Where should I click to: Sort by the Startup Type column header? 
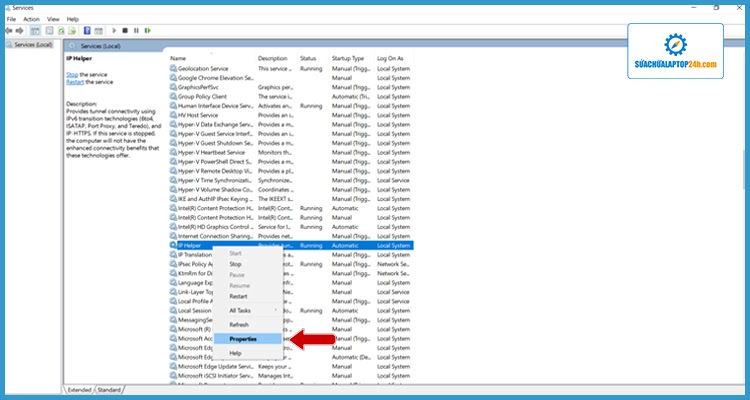[349, 58]
